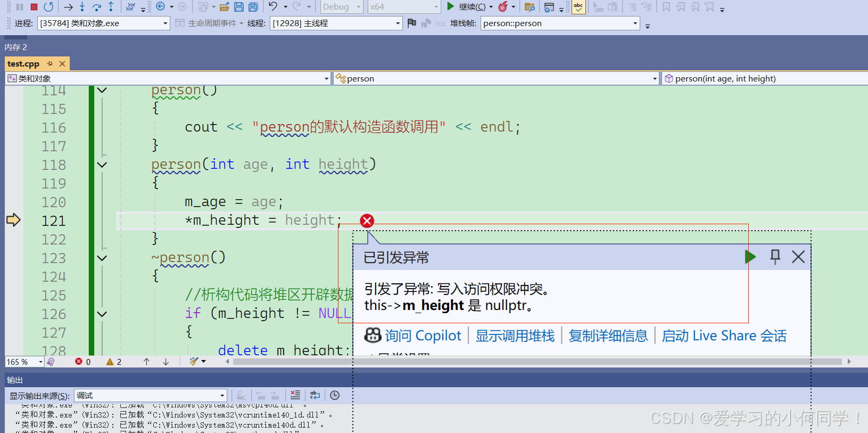Viewport: 868px width, 433px height.
Task: Open a file with the folder icon
Action: tap(224, 7)
